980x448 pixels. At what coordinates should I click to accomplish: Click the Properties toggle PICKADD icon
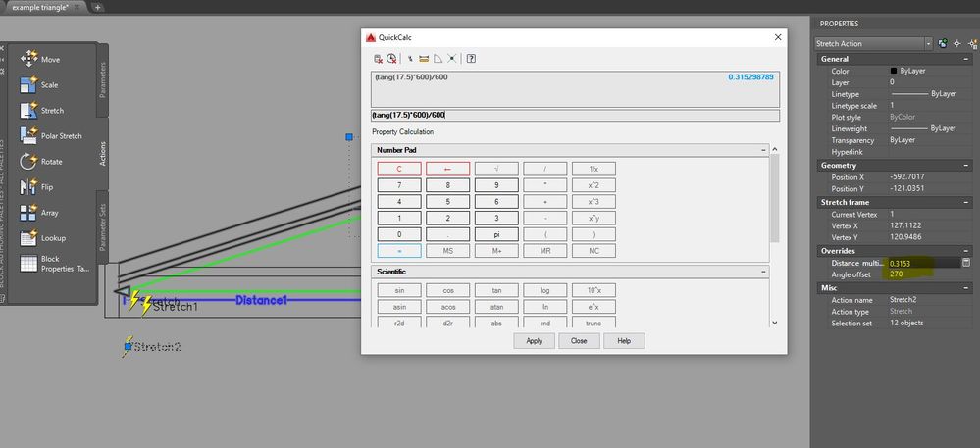pyautogui.click(x=943, y=44)
